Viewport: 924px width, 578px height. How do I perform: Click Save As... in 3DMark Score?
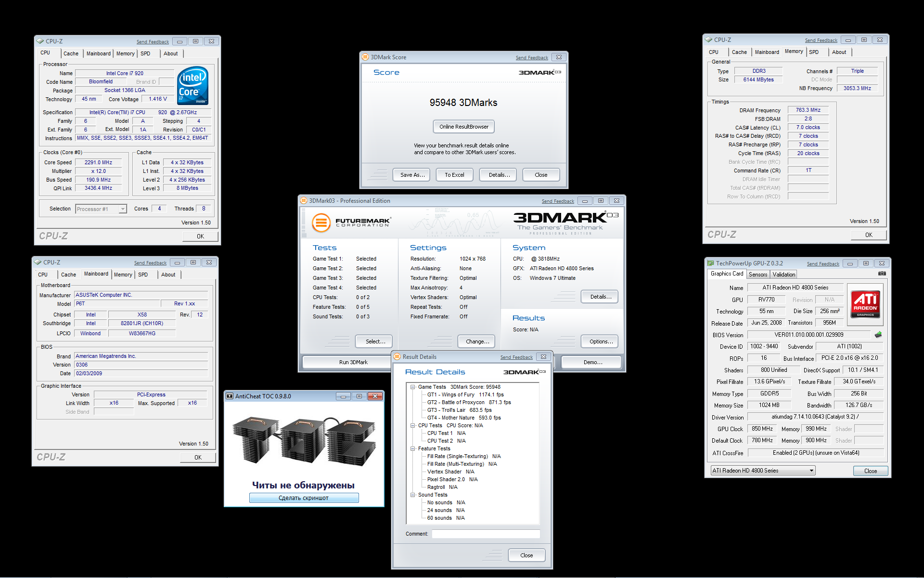point(412,175)
